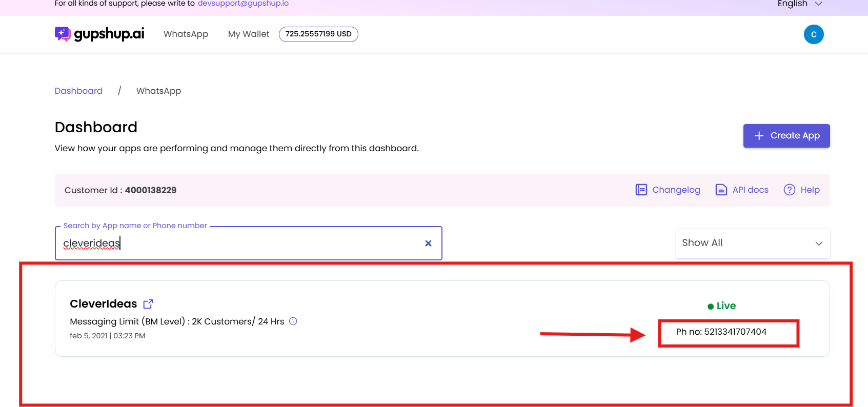This screenshot has width=868, height=407.
Task: Click the Messaging Limit info icon
Action: [x=293, y=321]
